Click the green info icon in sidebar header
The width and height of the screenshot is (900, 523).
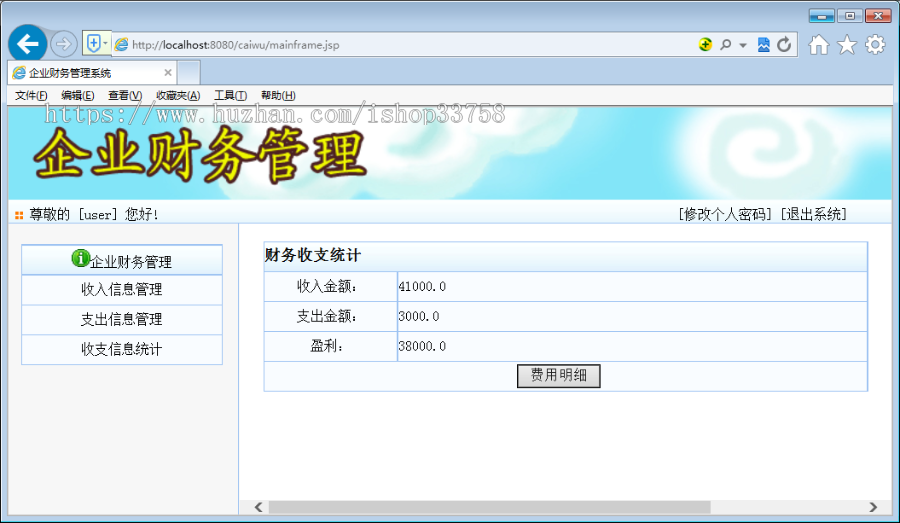[x=80, y=258]
